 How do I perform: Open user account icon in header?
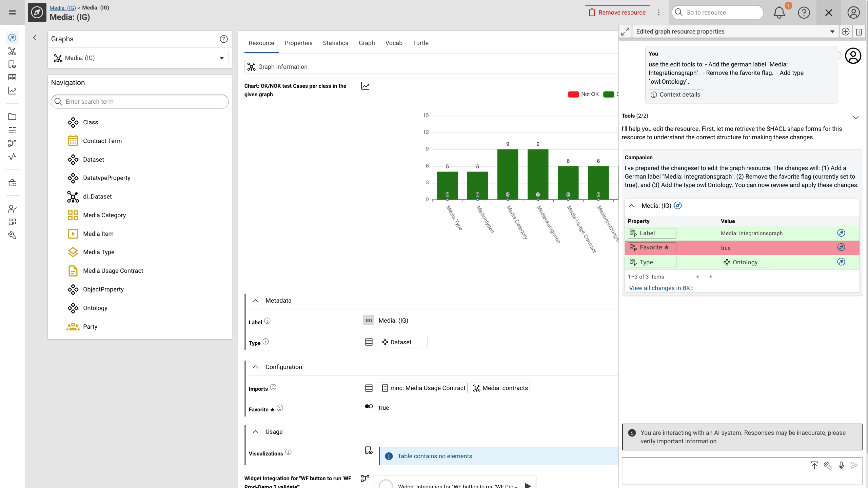click(853, 13)
